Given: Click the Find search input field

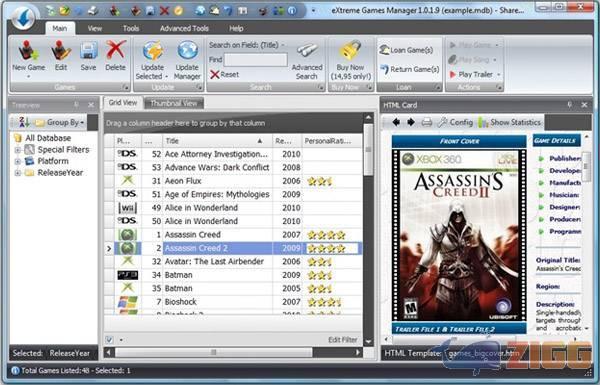Looking at the screenshot, I should click(256, 60).
